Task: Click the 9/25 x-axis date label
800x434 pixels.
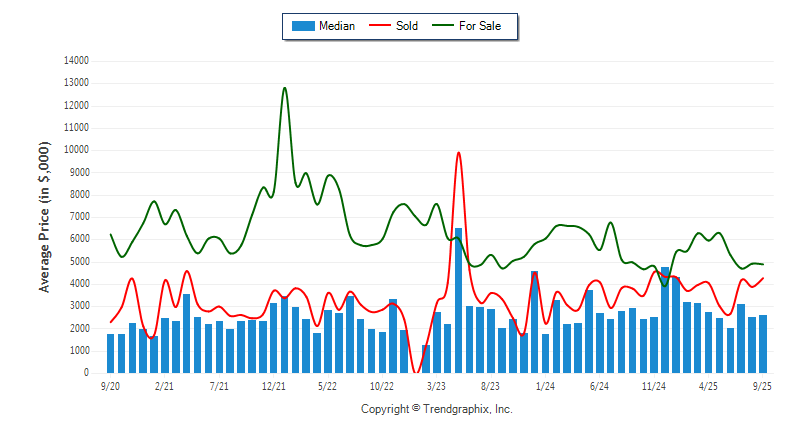Action: (x=762, y=385)
